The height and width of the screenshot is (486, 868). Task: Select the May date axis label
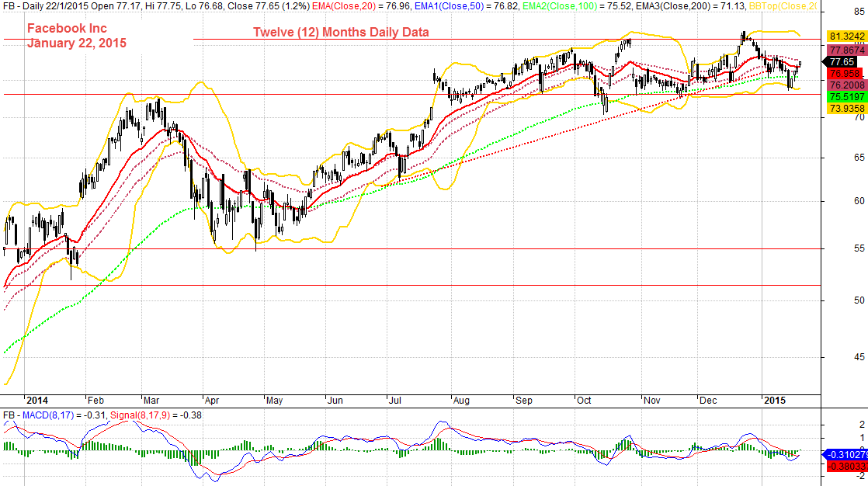pos(275,400)
